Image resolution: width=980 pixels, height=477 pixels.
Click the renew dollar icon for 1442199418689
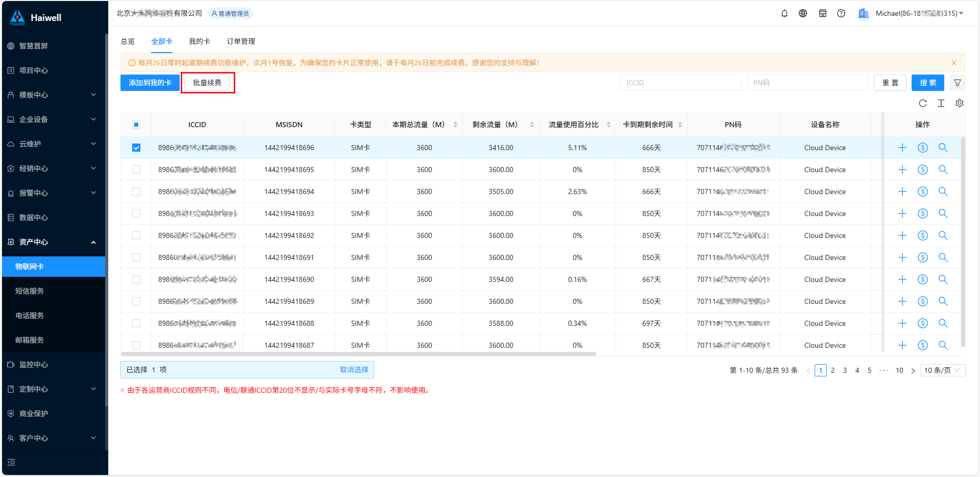click(923, 301)
